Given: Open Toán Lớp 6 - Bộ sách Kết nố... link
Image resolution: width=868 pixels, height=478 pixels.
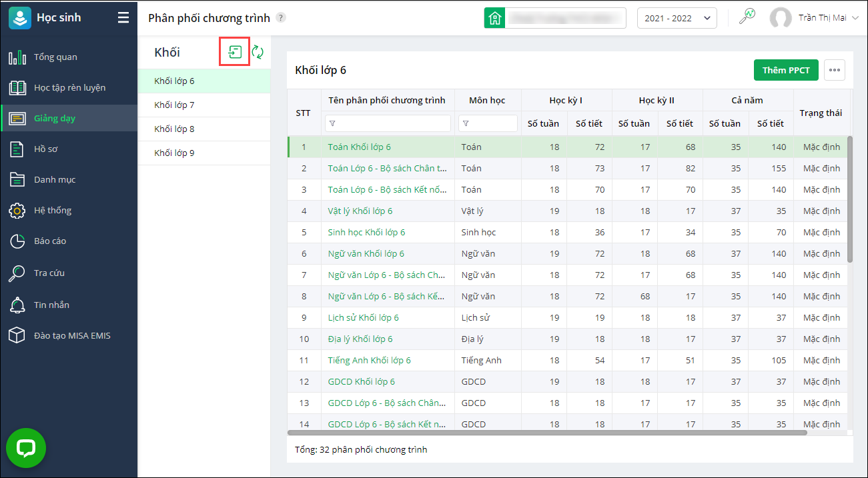Looking at the screenshot, I should point(387,189).
